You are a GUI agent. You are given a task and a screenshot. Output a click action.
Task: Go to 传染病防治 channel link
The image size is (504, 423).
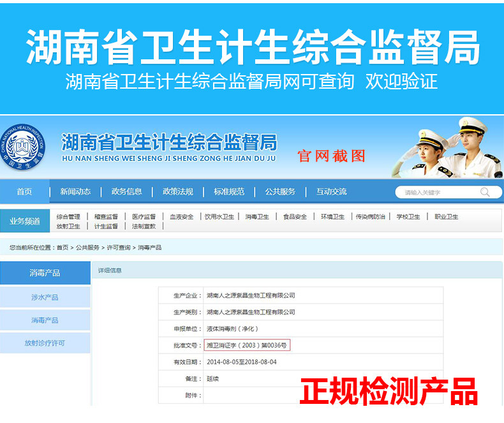[x=370, y=217]
